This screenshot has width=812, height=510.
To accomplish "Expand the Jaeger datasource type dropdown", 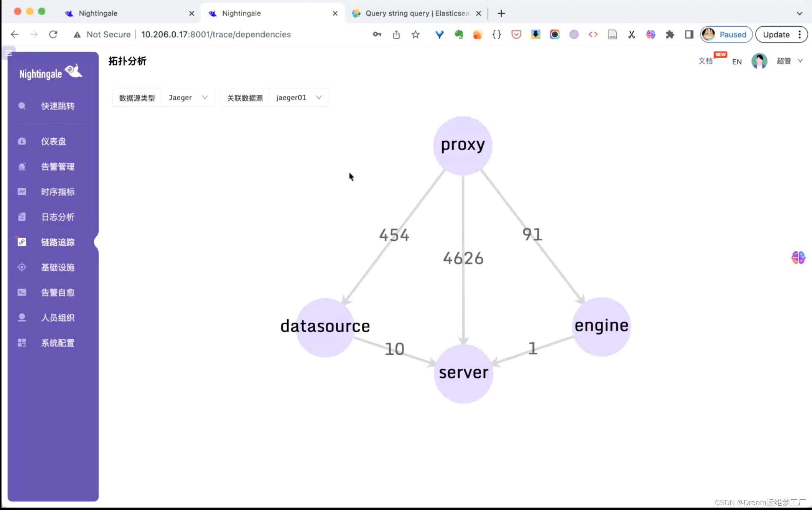I will pos(188,97).
